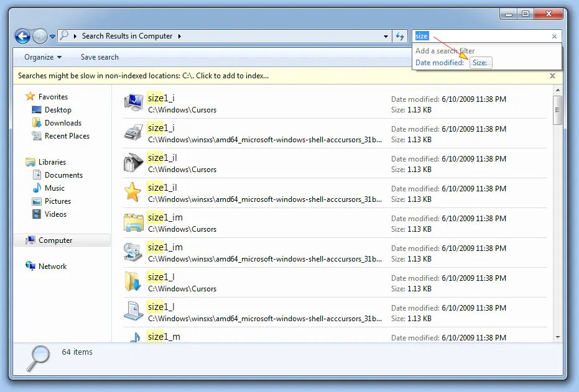Select the size1_m result

pos(335,336)
